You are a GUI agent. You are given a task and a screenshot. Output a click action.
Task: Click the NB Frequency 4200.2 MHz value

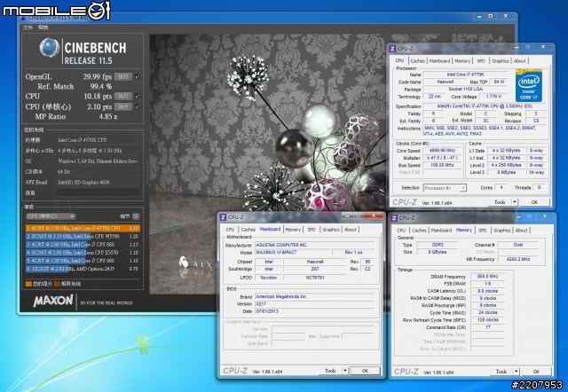[x=518, y=259]
